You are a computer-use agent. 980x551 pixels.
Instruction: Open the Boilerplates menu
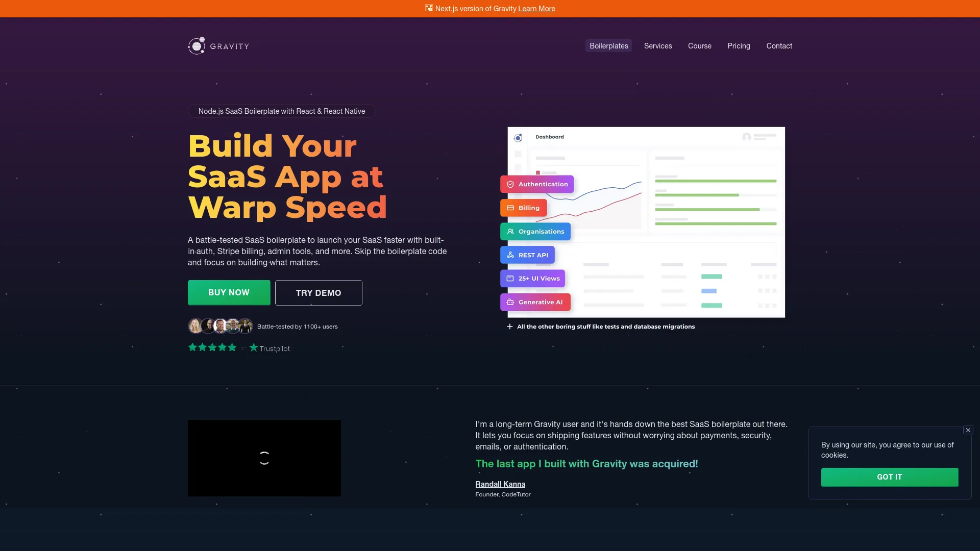[608, 46]
